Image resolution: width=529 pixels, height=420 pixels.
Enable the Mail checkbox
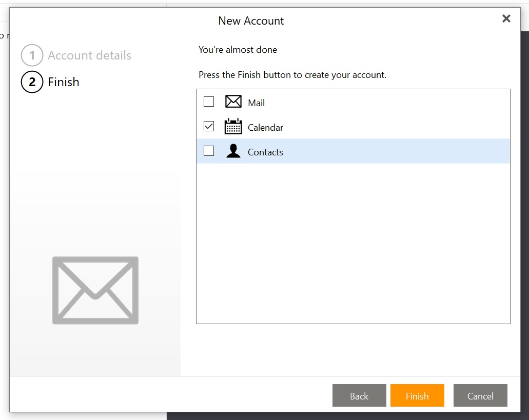click(x=209, y=102)
